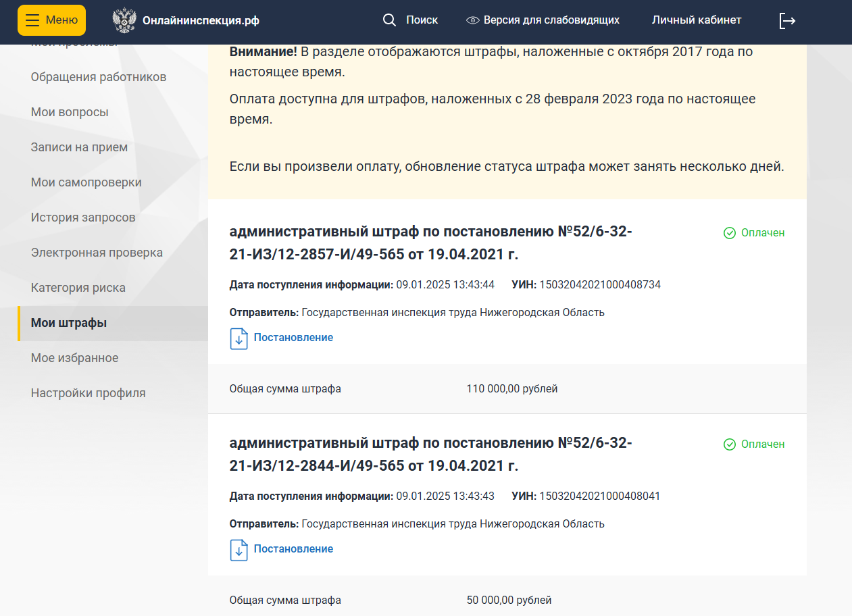Select Записи на прием in sidebar
Image resolution: width=852 pixels, height=616 pixels.
tap(79, 147)
